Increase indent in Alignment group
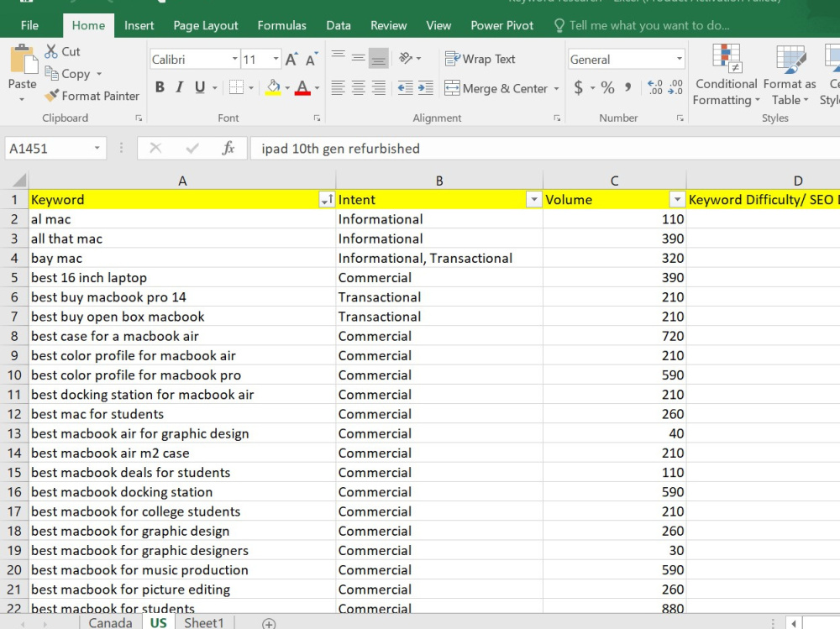840x629 pixels. coord(426,87)
